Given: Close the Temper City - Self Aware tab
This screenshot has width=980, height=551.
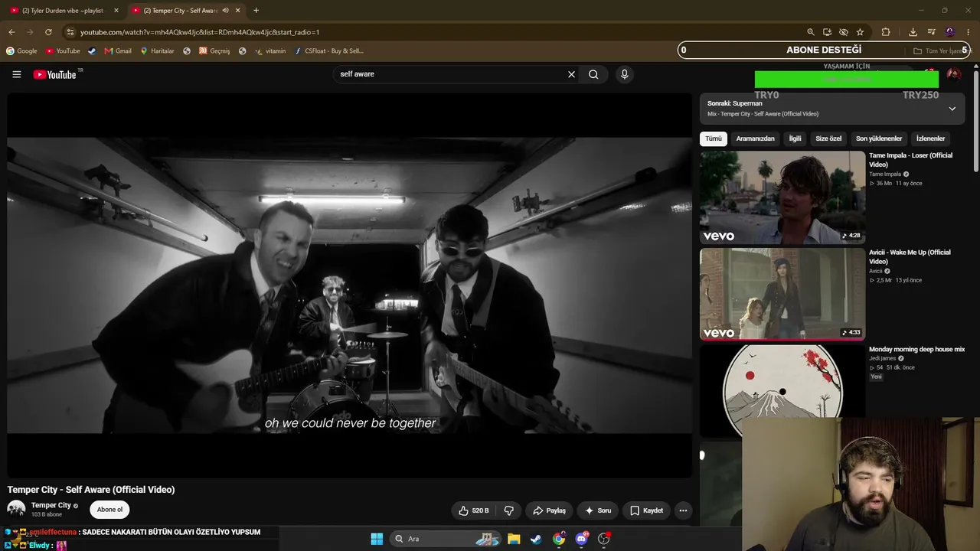Looking at the screenshot, I should pyautogui.click(x=237, y=11).
